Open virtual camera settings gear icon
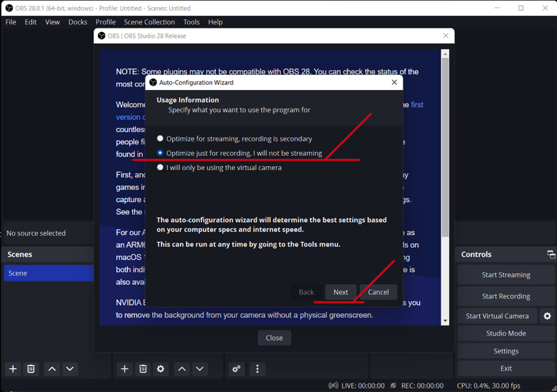Viewport: 557px width, 392px height. pos(548,316)
